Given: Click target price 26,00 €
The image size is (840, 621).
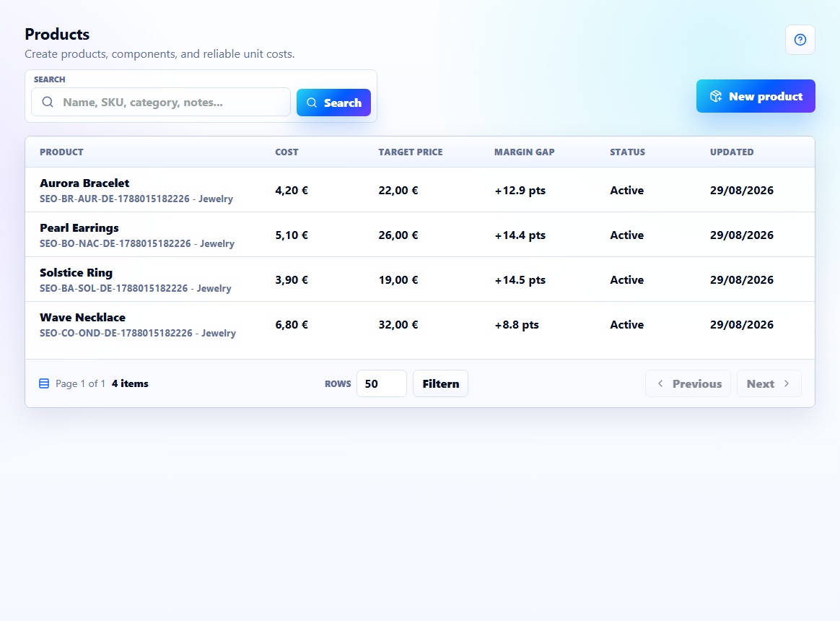Looking at the screenshot, I should pos(398,235).
